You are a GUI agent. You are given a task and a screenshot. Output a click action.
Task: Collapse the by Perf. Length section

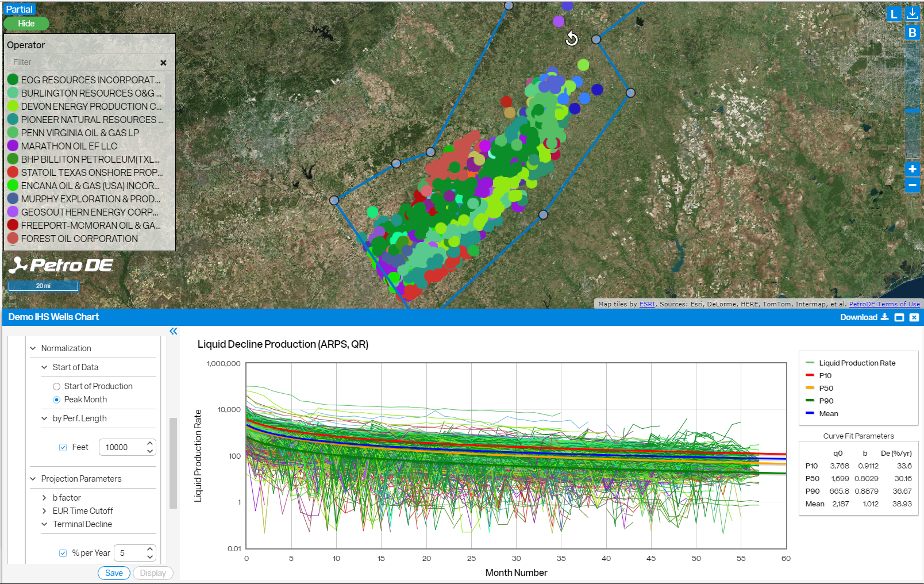(44, 418)
